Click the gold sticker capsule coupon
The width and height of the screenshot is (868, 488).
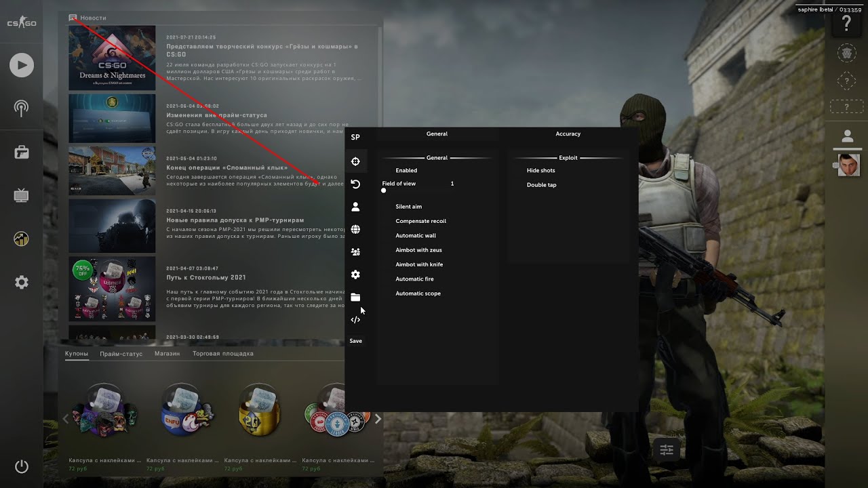point(259,409)
